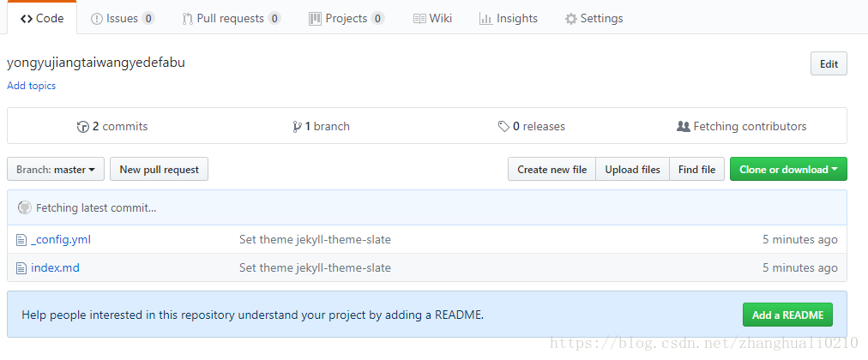
Task: Click the New pull request button
Action: 160,169
